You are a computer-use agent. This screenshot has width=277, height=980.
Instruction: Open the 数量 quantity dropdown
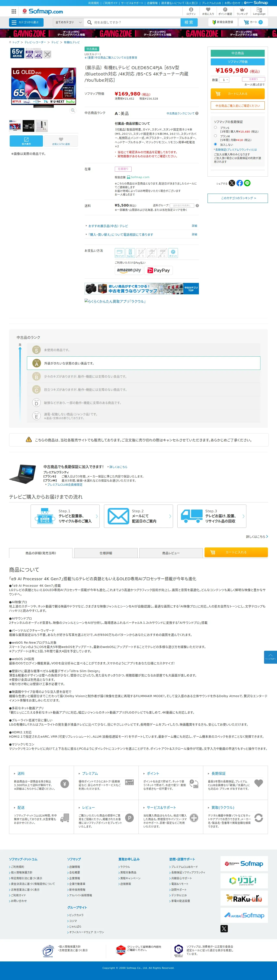pos(225,80)
